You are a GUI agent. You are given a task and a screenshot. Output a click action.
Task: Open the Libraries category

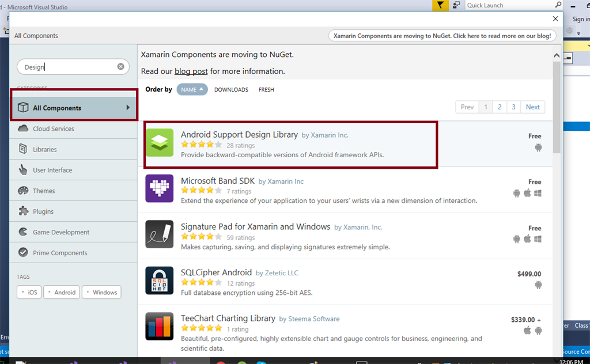(x=74, y=149)
